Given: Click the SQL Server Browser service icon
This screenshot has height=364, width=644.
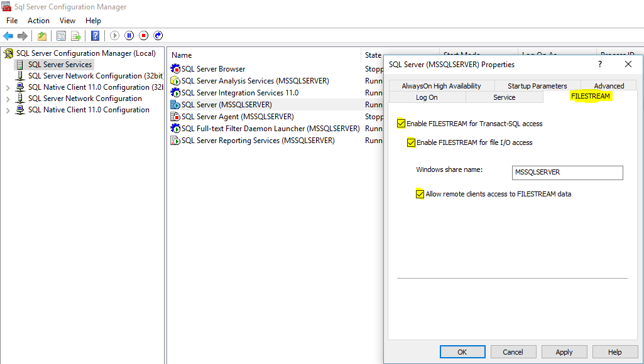Looking at the screenshot, I should click(175, 69).
